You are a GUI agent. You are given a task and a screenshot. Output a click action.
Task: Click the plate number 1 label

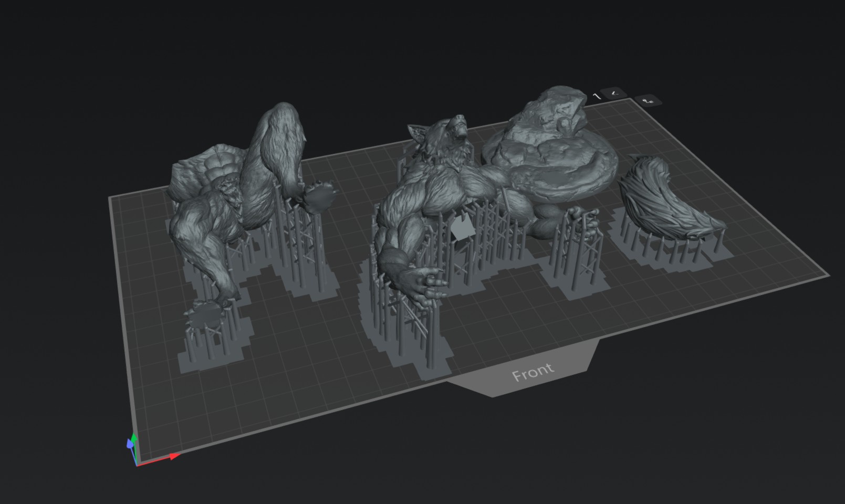[x=596, y=96]
